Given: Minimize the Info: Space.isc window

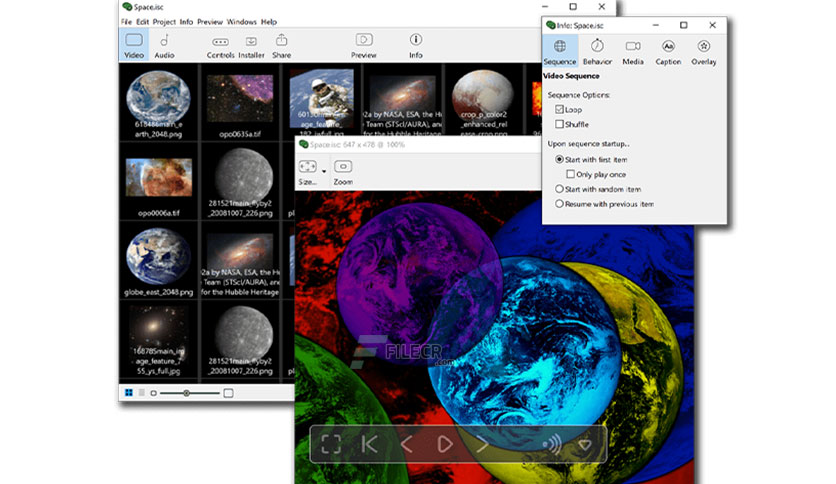Looking at the screenshot, I should click(x=656, y=25).
